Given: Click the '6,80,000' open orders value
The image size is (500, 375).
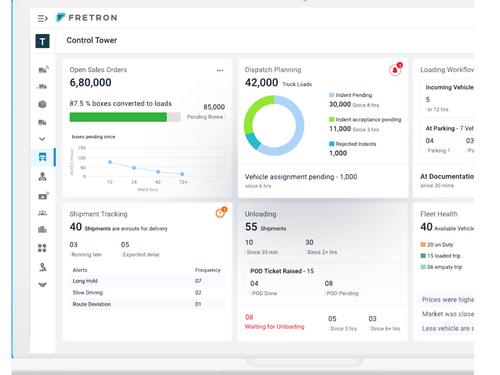Looking at the screenshot, I should pos(90,83).
